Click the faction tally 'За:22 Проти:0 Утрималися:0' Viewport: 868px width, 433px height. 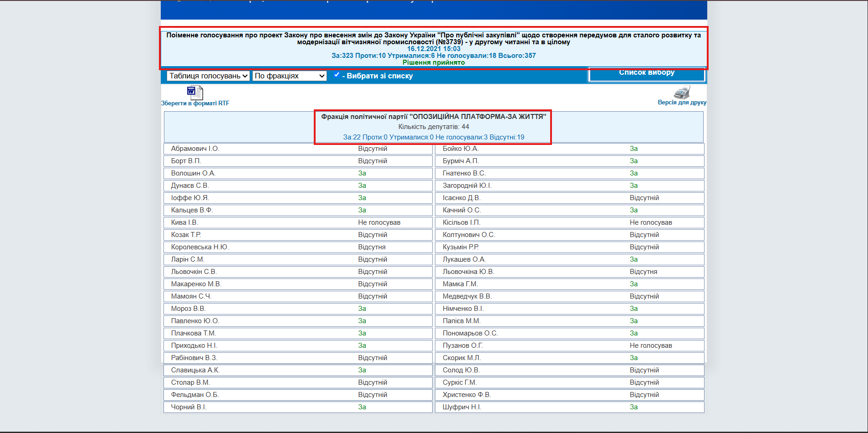click(388, 137)
